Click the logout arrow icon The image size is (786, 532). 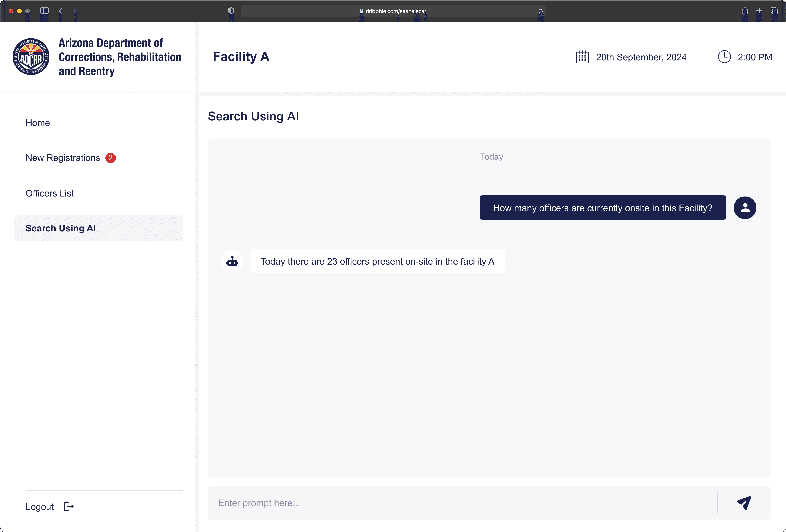click(x=69, y=506)
